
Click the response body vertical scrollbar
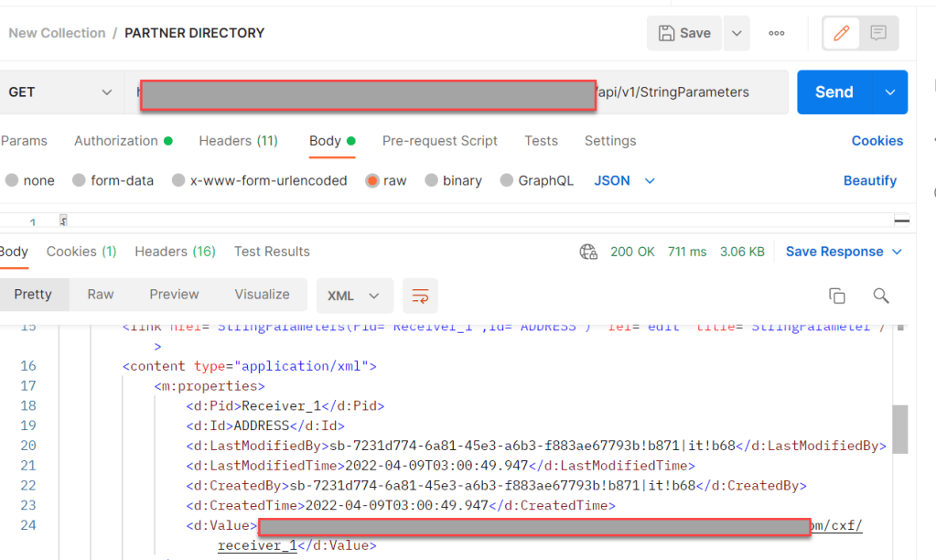(x=900, y=429)
